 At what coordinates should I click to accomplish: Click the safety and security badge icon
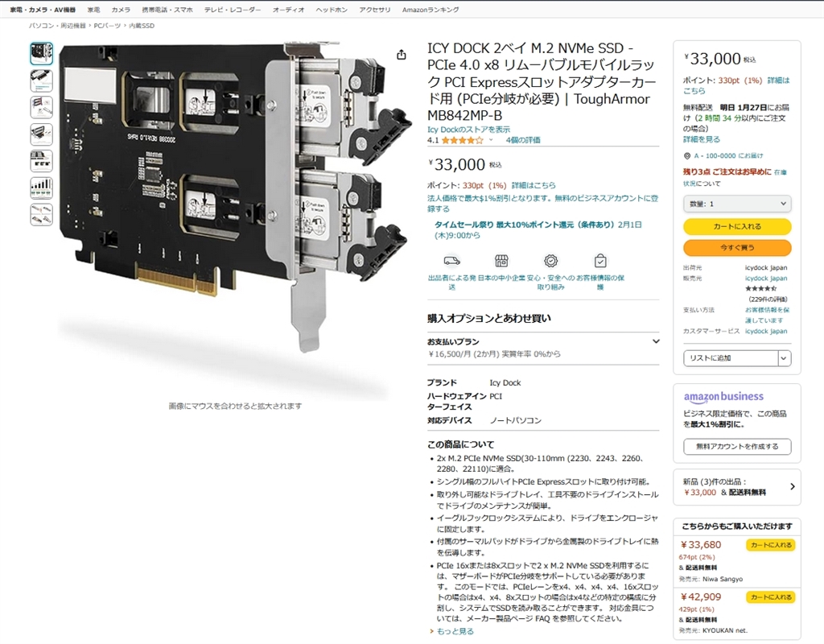click(x=550, y=261)
